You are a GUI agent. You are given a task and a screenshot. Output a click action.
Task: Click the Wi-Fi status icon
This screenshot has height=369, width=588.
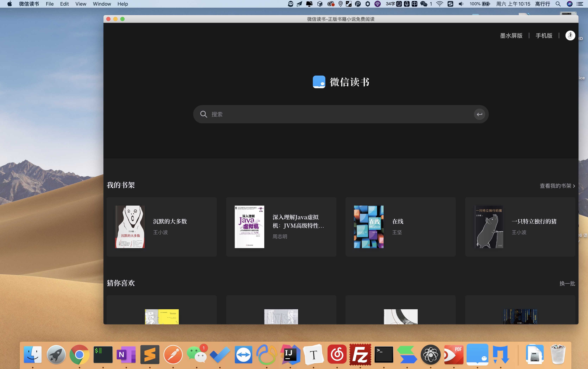point(440,4)
